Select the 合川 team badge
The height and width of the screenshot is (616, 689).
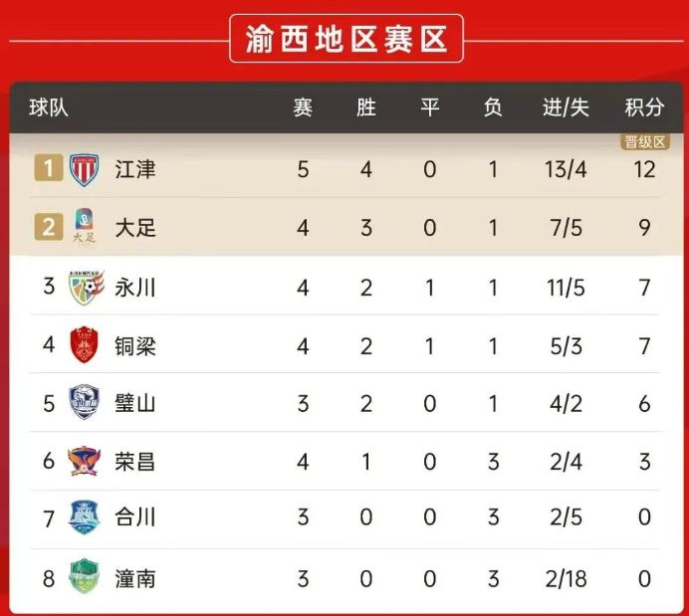click(84, 518)
